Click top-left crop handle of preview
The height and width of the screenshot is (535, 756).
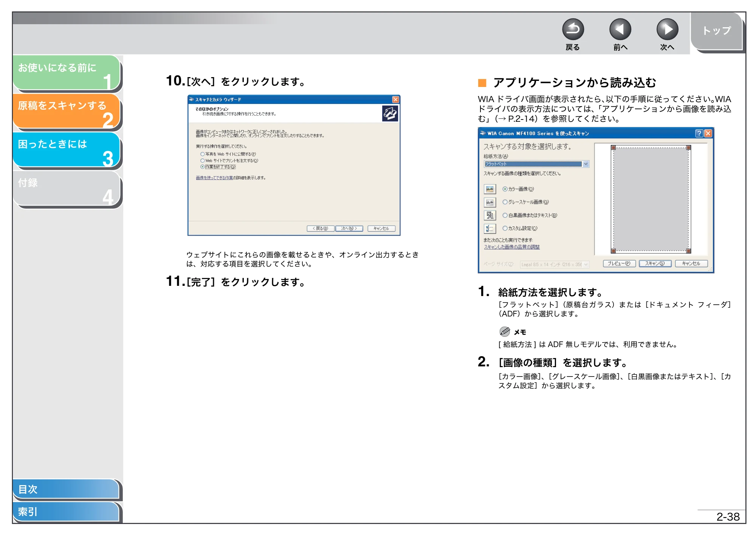pyautogui.click(x=613, y=148)
